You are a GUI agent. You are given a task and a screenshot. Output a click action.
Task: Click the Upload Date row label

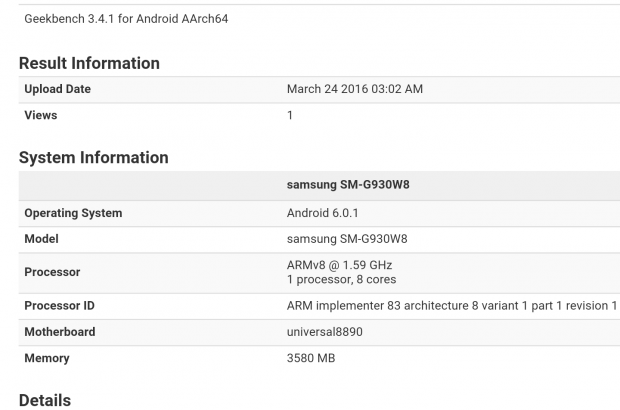(x=57, y=89)
